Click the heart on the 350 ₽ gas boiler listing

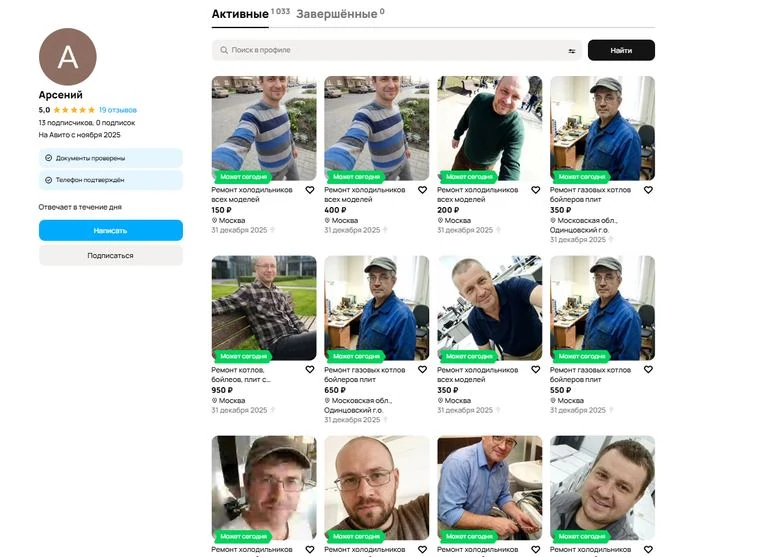[x=648, y=190]
